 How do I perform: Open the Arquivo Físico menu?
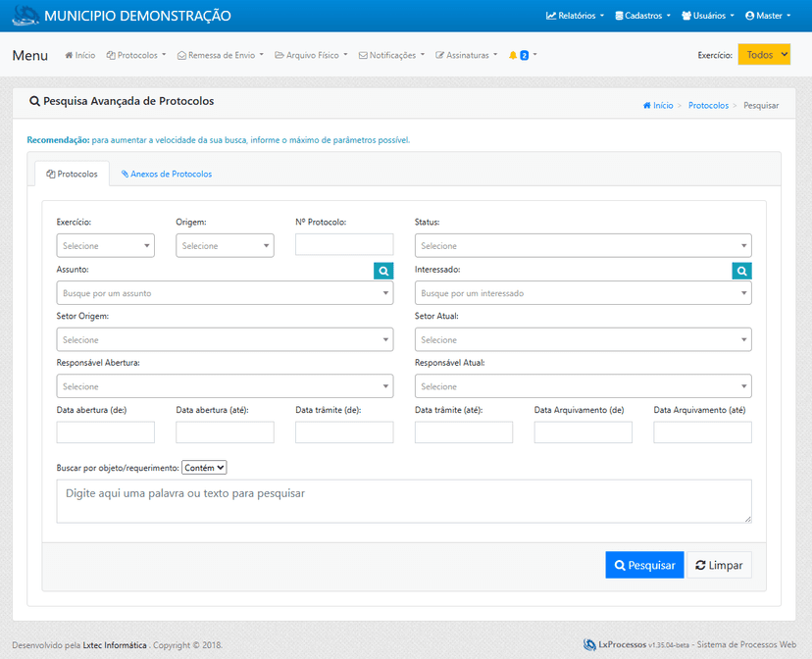[311, 55]
